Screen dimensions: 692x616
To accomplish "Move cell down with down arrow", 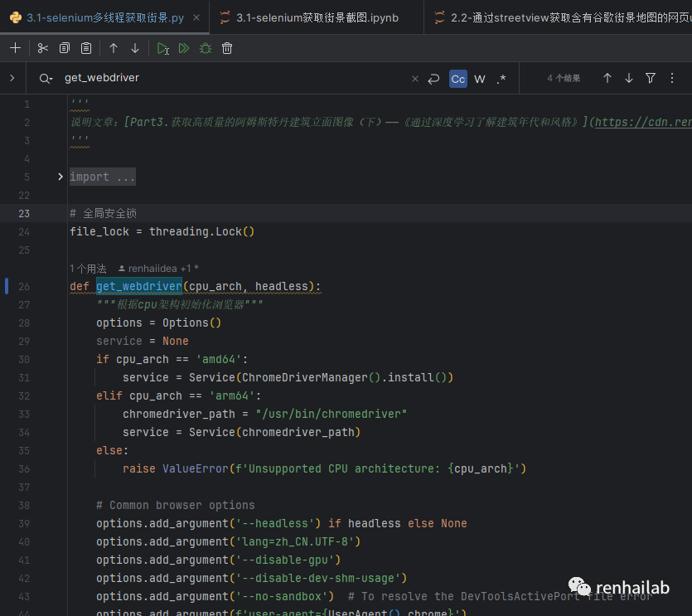I will tap(135, 48).
